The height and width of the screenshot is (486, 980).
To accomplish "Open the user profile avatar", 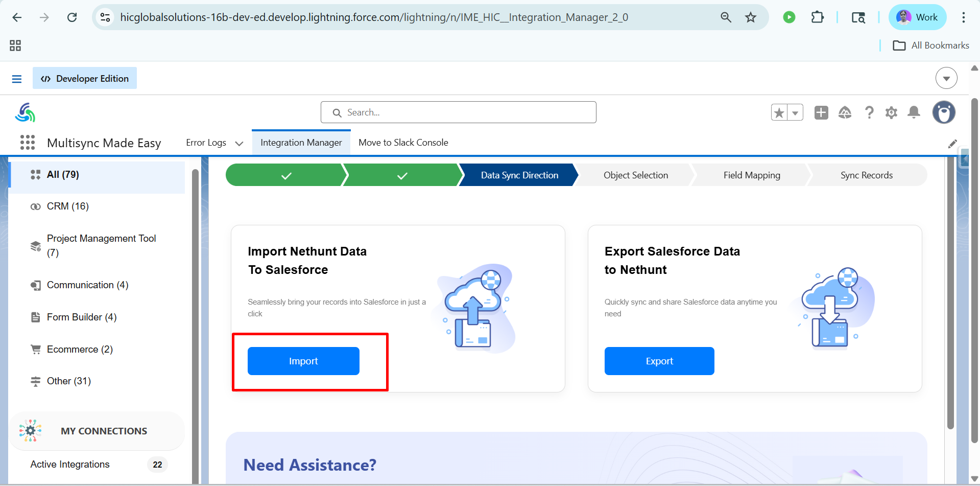I will click(x=944, y=112).
